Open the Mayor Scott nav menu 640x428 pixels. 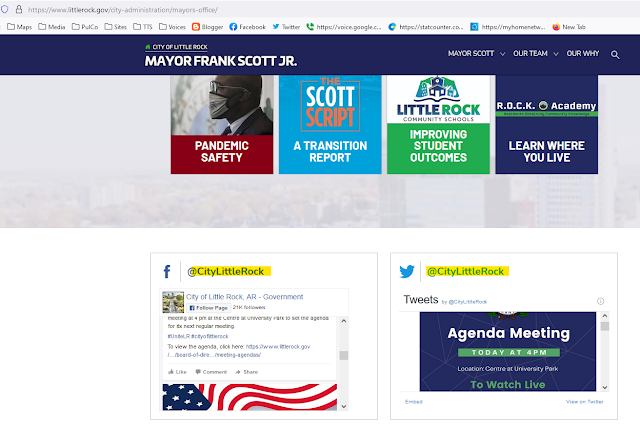point(471,53)
